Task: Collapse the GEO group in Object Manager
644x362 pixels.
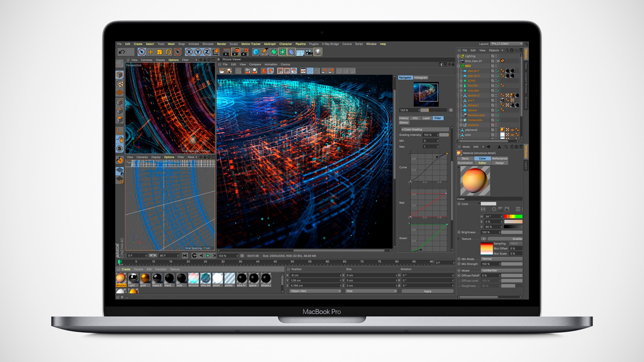Action: point(458,66)
